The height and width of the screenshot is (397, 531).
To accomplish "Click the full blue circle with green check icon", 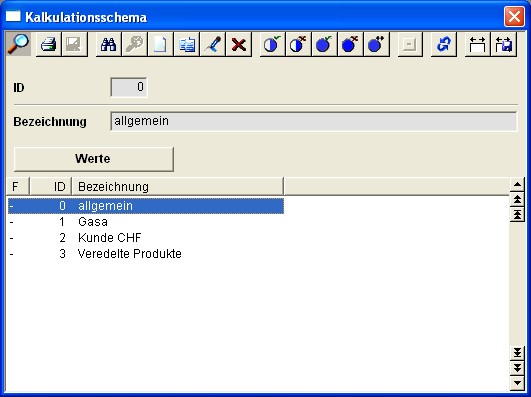I will 324,44.
